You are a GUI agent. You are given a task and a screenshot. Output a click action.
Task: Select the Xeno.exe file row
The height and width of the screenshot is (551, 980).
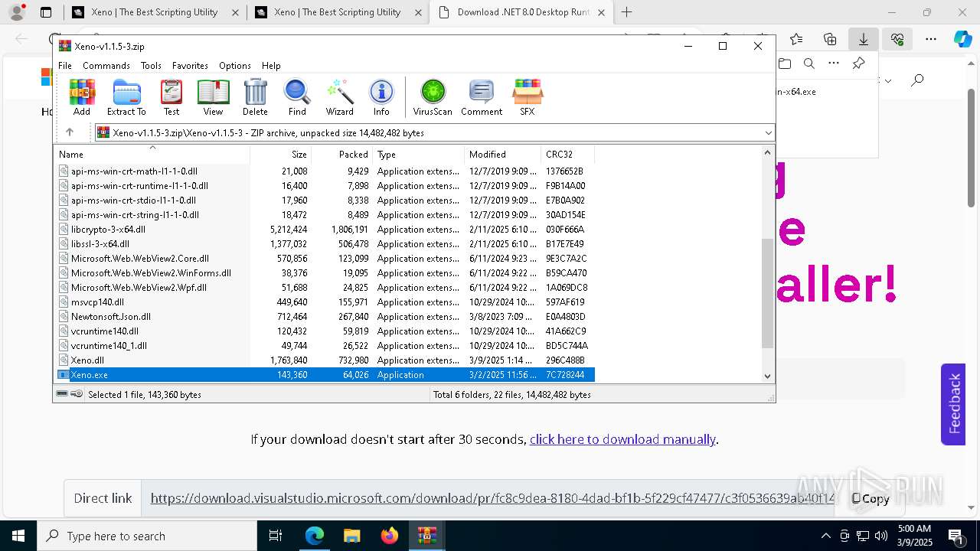pos(325,375)
